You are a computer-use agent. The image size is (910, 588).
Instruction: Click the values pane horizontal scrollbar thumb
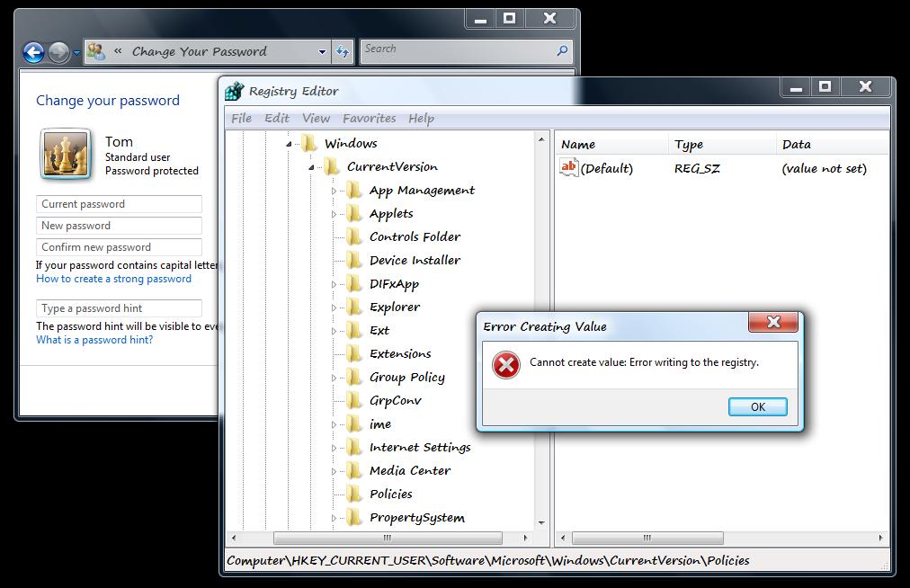(x=647, y=538)
